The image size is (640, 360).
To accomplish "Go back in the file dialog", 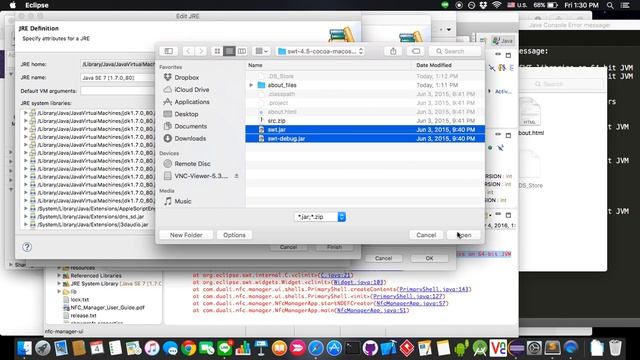I will [188, 51].
